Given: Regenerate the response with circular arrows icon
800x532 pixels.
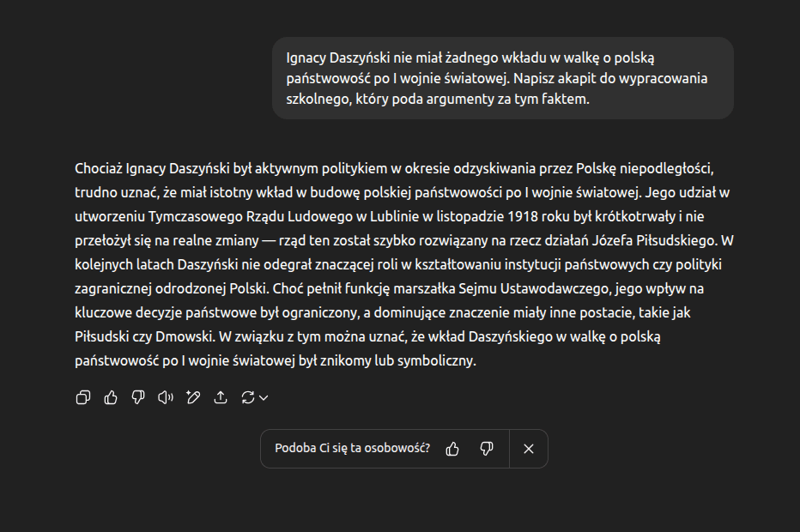Looking at the screenshot, I should pyautogui.click(x=248, y=397).
